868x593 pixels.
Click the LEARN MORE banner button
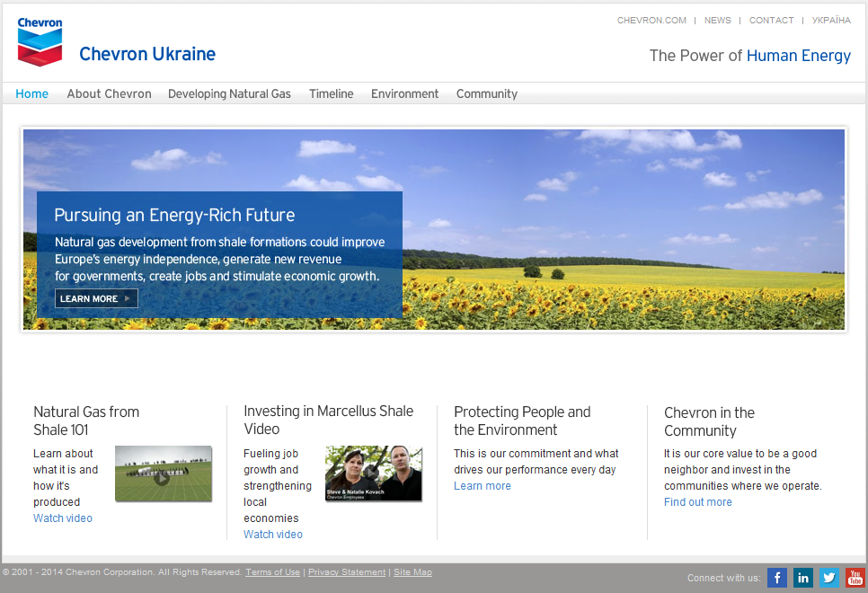(x=96, y=298)
